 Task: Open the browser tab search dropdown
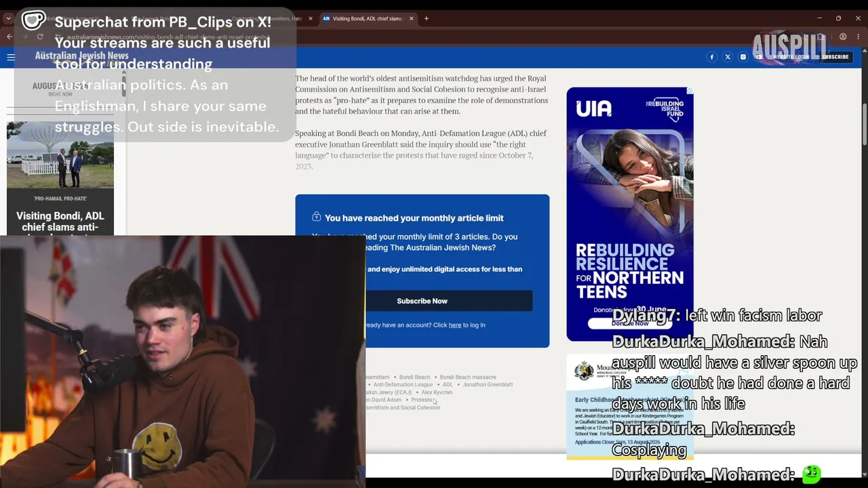coord(8,18)
